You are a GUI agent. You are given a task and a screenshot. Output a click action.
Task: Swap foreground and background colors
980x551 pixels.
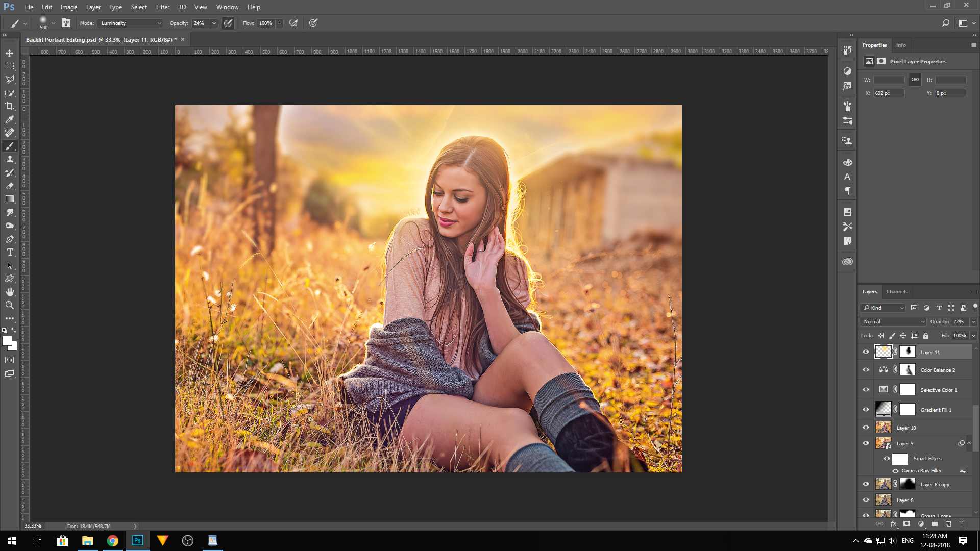14,331
